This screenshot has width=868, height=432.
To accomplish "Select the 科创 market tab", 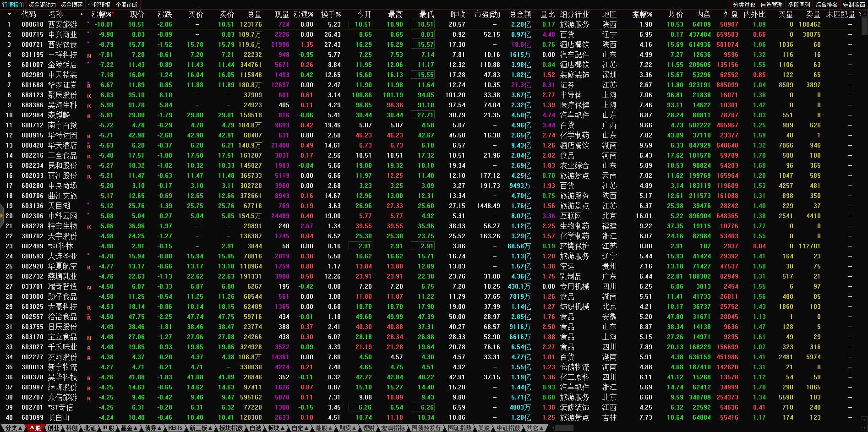I will click(x=71, y=428).
